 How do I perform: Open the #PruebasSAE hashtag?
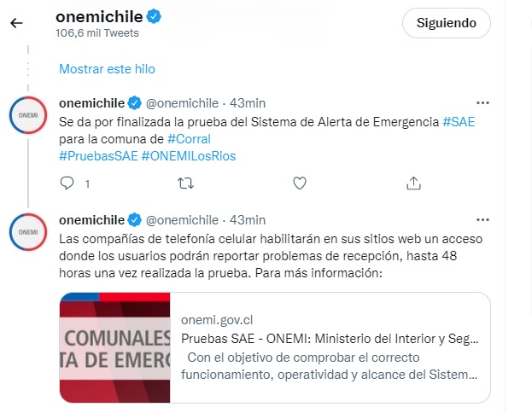tap(98, 156)
